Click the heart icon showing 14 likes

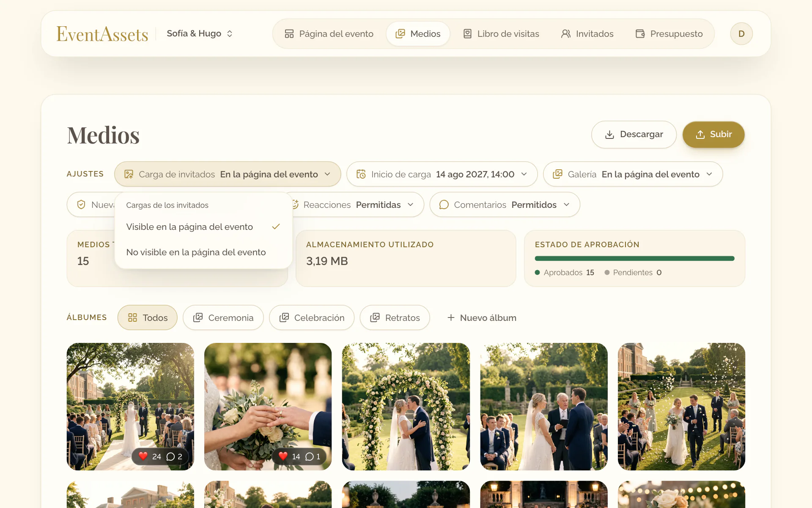pyautogui.click(x=283, y=456)
